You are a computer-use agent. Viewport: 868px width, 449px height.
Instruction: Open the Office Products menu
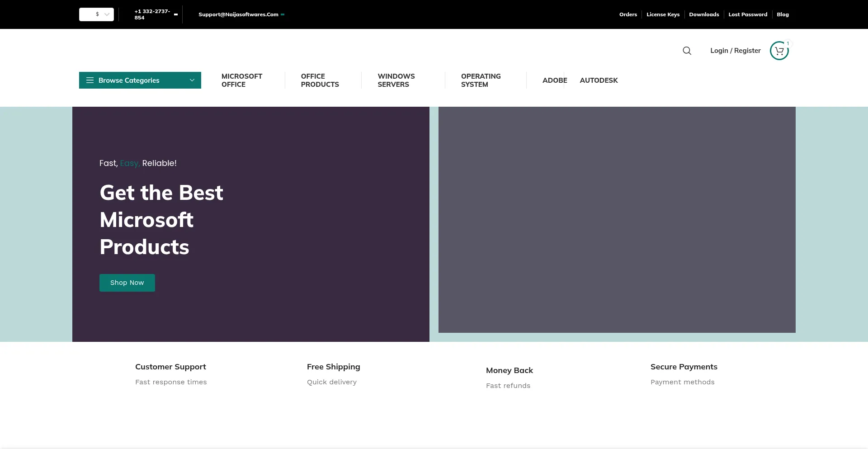point(320,80)
